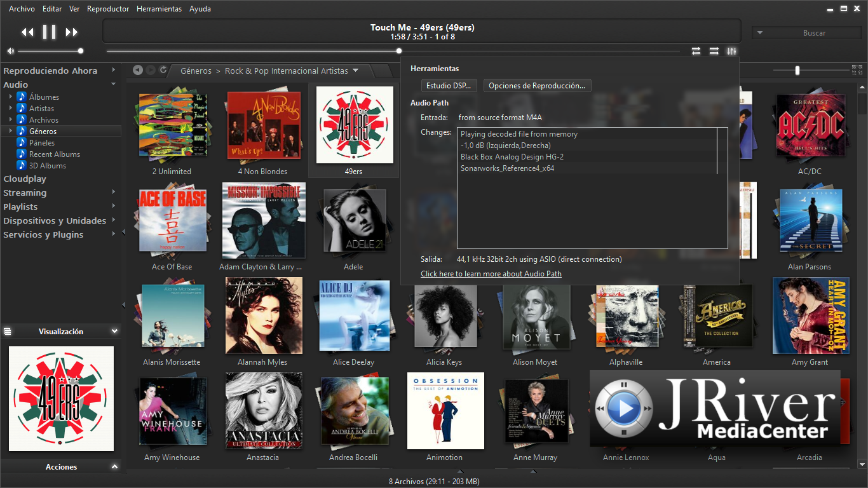Open the Animotion Obsession cover
Screen dimensions: 868x488
click(x=445, y=410)
